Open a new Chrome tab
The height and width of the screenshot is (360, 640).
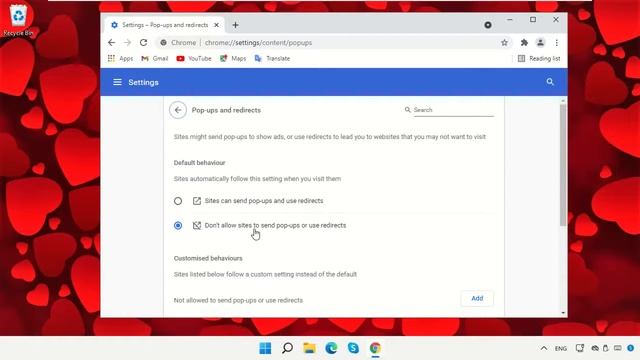[236, 25]
